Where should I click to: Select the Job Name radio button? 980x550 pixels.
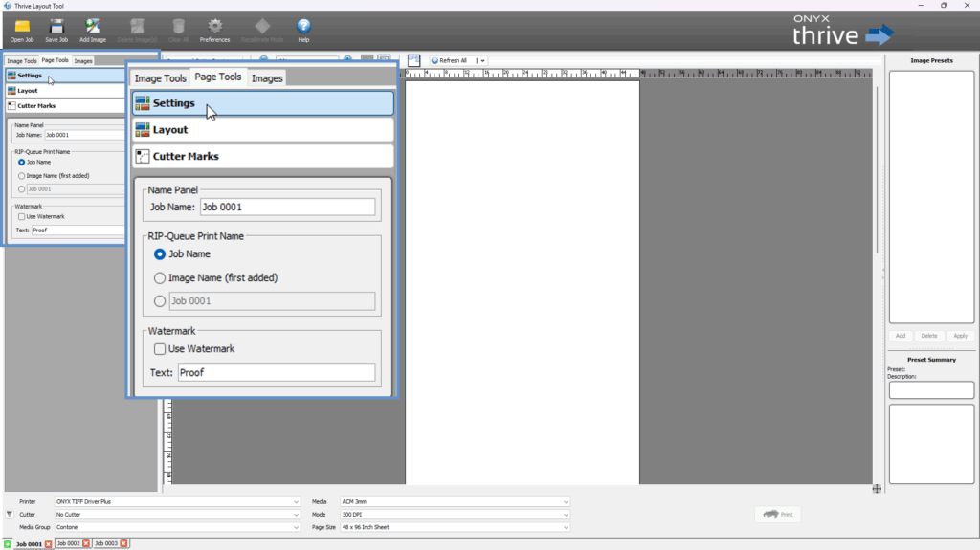pos(160,254)
